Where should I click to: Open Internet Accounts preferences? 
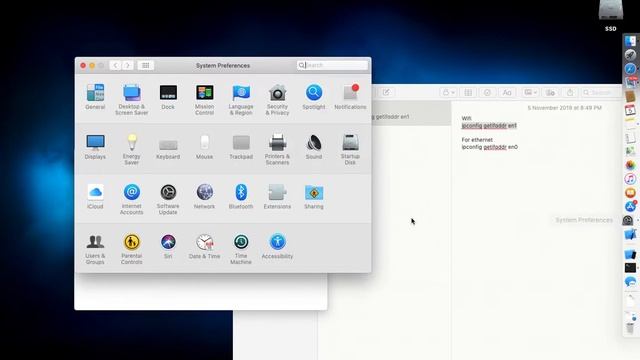click(x=131, y=199)
